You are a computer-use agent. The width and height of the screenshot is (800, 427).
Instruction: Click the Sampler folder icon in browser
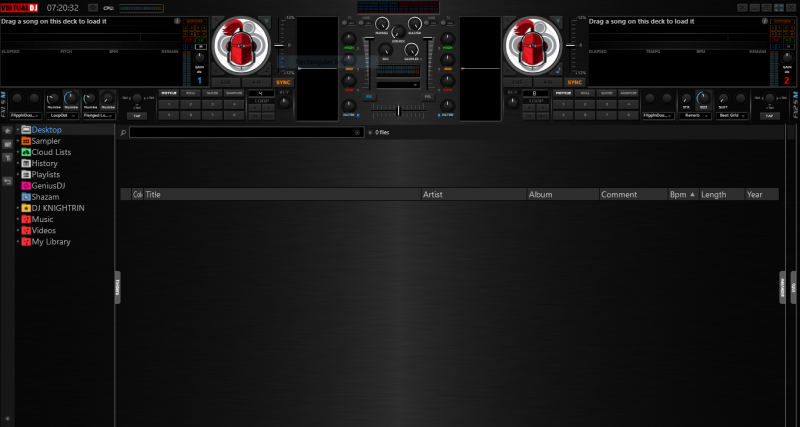click(25, 141)
